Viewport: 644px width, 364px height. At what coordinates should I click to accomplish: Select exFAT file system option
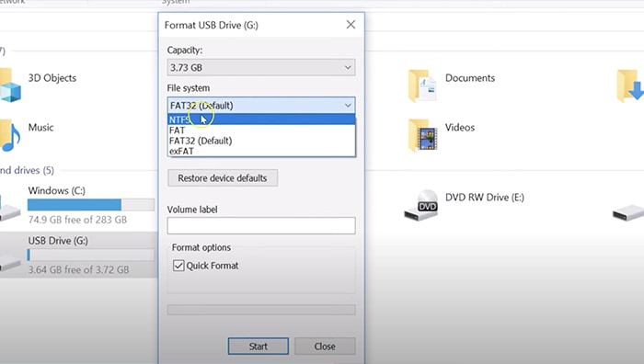pos(261,151)
